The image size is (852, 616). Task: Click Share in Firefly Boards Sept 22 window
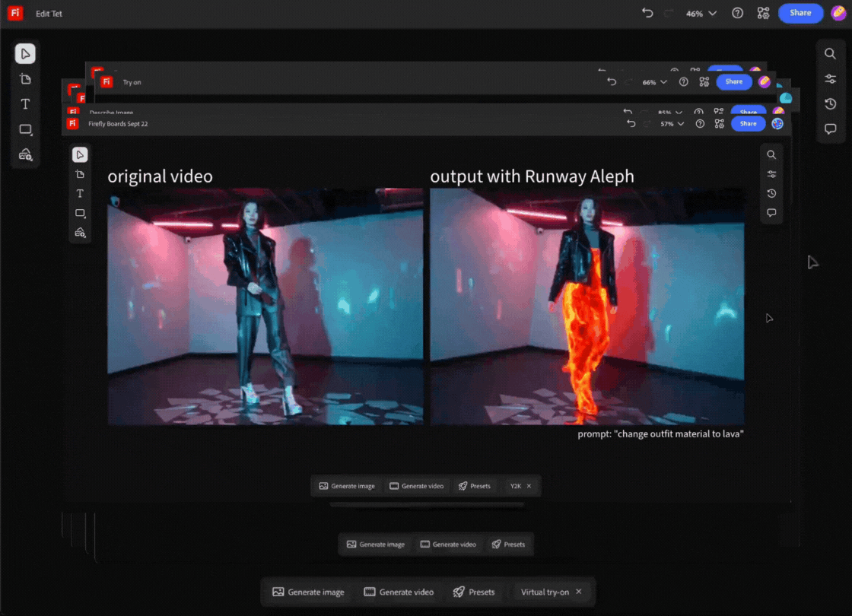(749, 124)
